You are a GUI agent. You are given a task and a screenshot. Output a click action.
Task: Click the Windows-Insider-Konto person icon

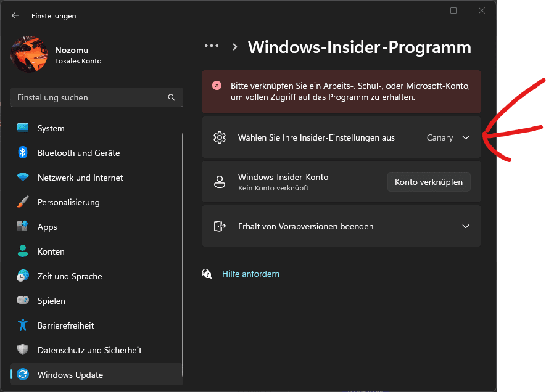coord(220,182)
